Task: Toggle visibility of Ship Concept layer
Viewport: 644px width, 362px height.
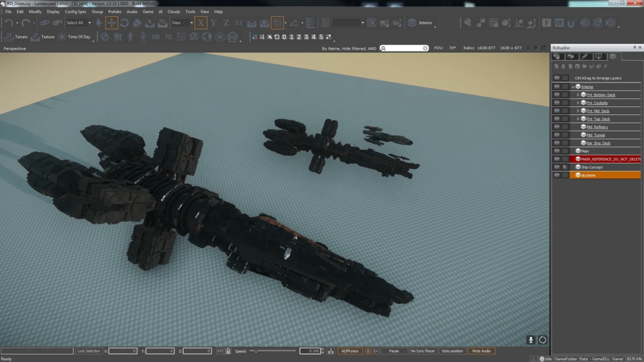Action: 557,167
